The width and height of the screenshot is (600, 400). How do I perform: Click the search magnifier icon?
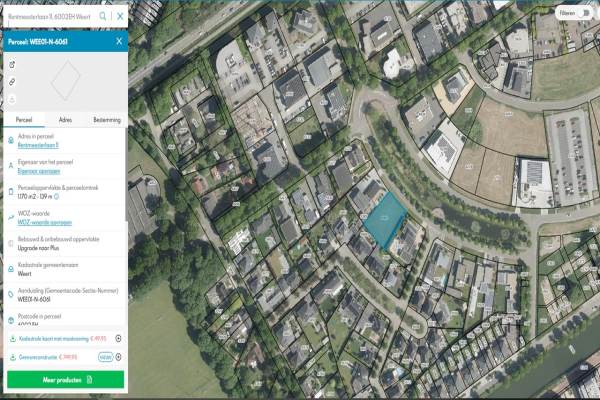click(x=104, y=16)
